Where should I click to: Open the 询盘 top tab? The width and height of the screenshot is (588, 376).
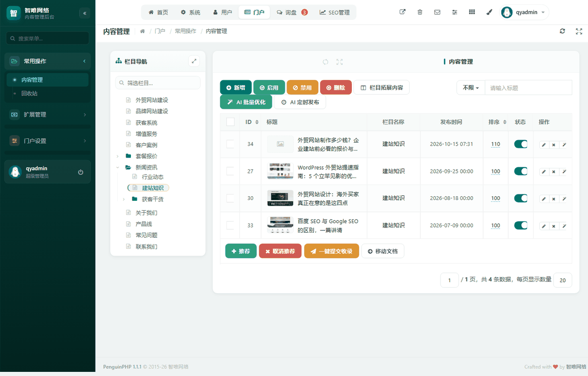[292, 12]
